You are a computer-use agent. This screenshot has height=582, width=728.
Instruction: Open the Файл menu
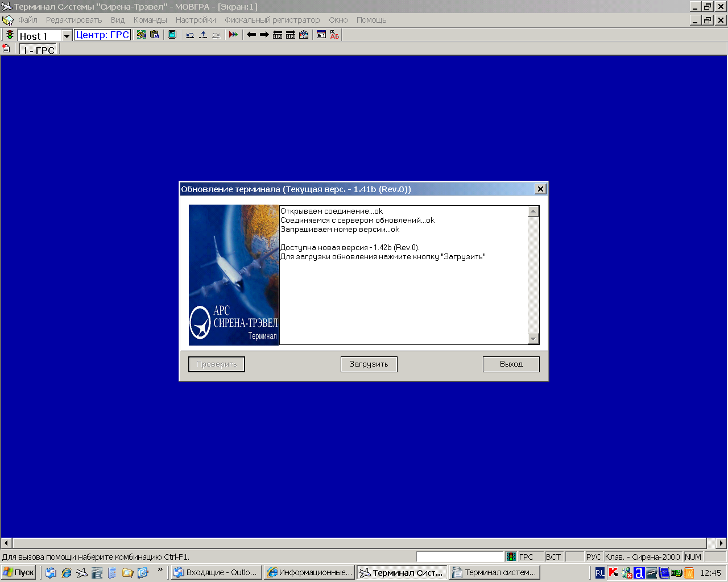28,20
